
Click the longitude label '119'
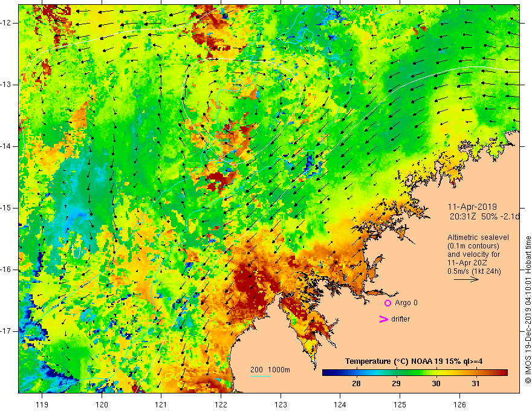(42, 404)
